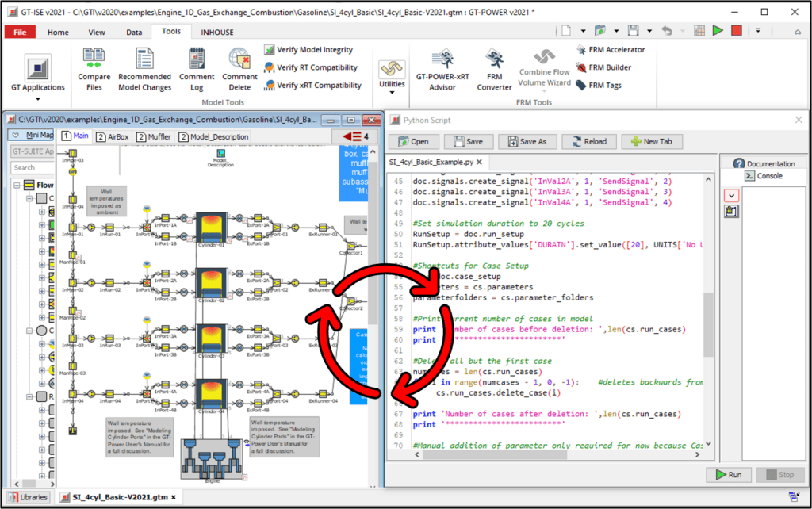
Task: Run the Python script
Action: pyautogui.click(x=729, y=474)
